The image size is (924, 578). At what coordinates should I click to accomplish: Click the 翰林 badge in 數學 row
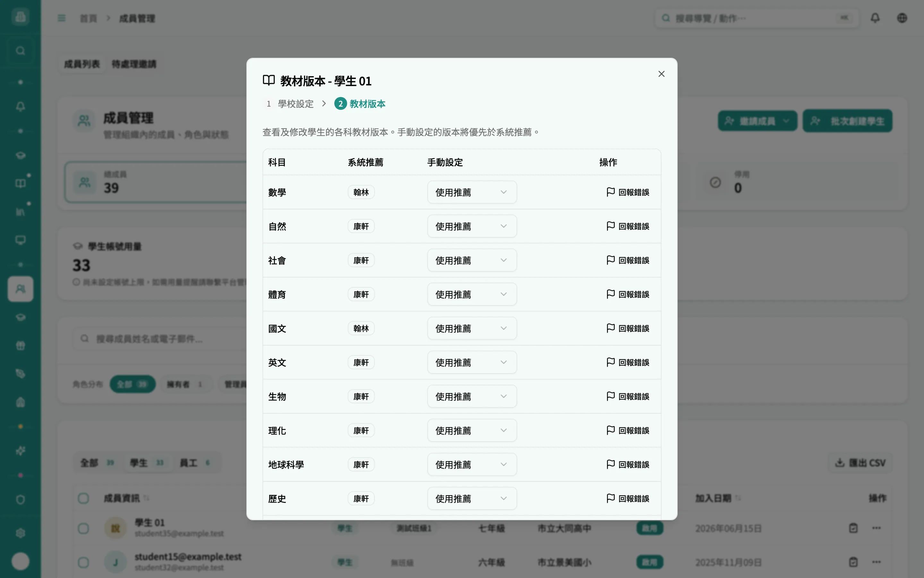(361, 192)
